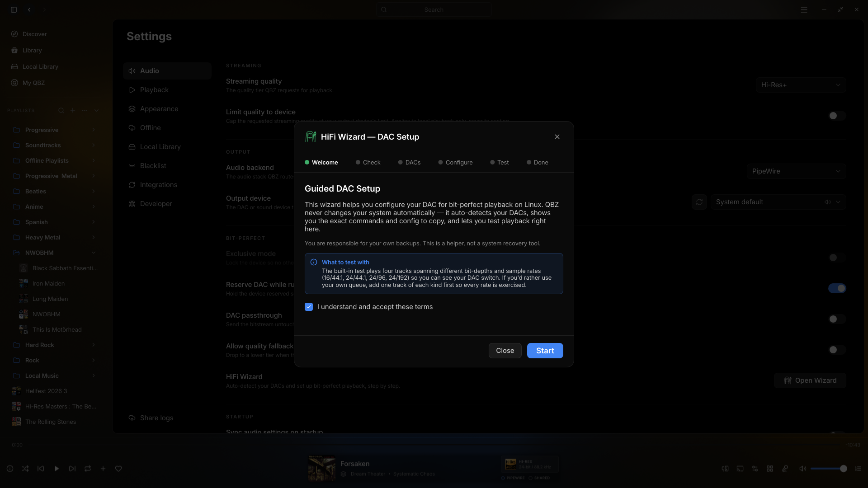Open the Hi-Res+ streaming quality dropdown
This screenshot has width=868, height=488.
pos(801,85)
